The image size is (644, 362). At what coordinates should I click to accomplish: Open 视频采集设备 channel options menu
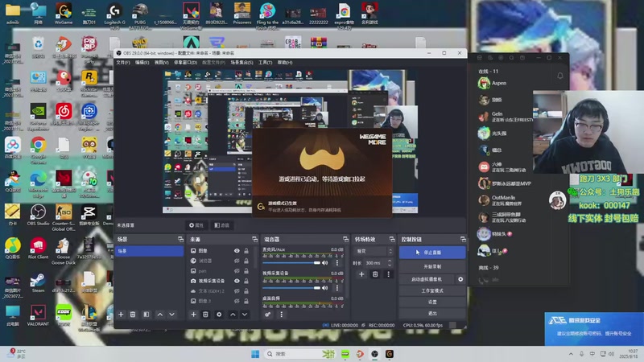[337, 288]
